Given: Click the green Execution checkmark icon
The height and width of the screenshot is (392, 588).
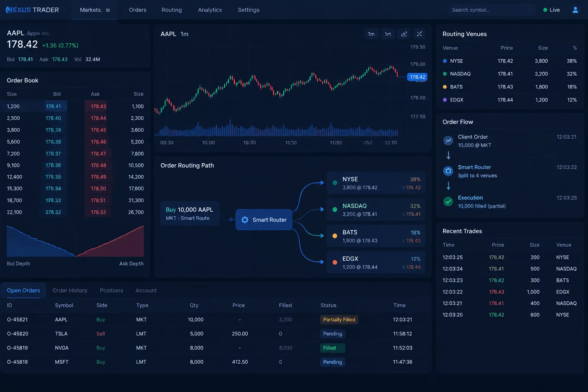Looking at the screenshot, I should (448, 201).
